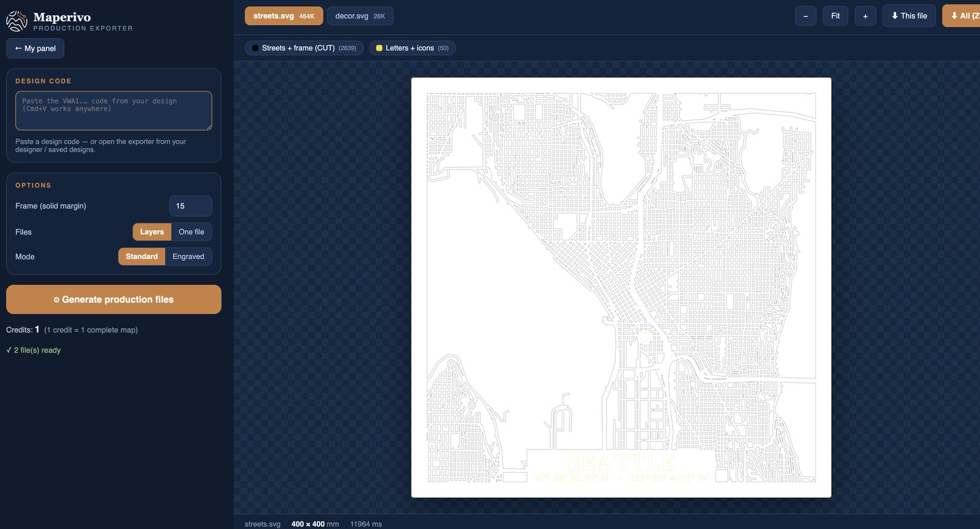Viewport: 980px width, 529px height.
Task: Click the Seattle map preview
Action: pos(621,287)
